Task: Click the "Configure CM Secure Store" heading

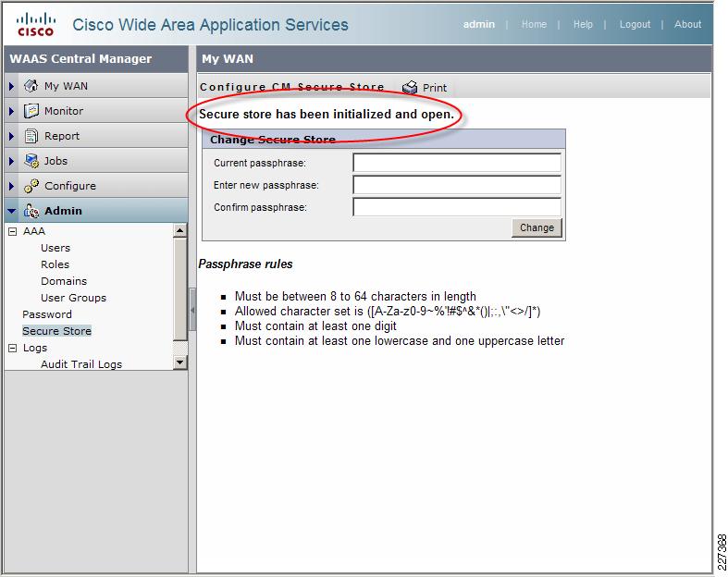Action: [x=292, y=87]
